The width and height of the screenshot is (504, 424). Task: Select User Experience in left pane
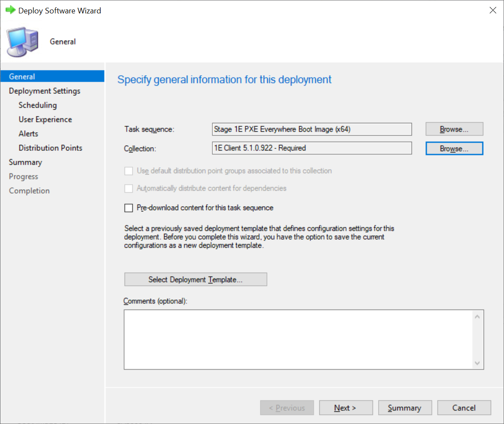tap(45, 119)
